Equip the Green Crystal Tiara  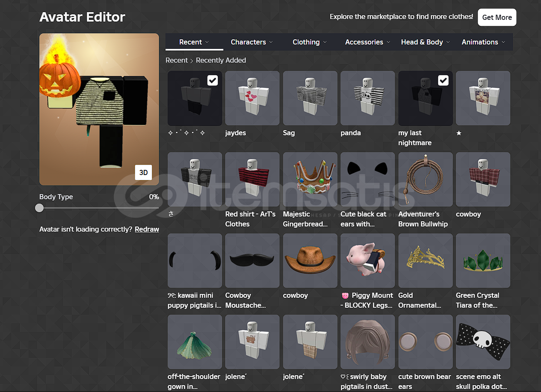point(483,260)
